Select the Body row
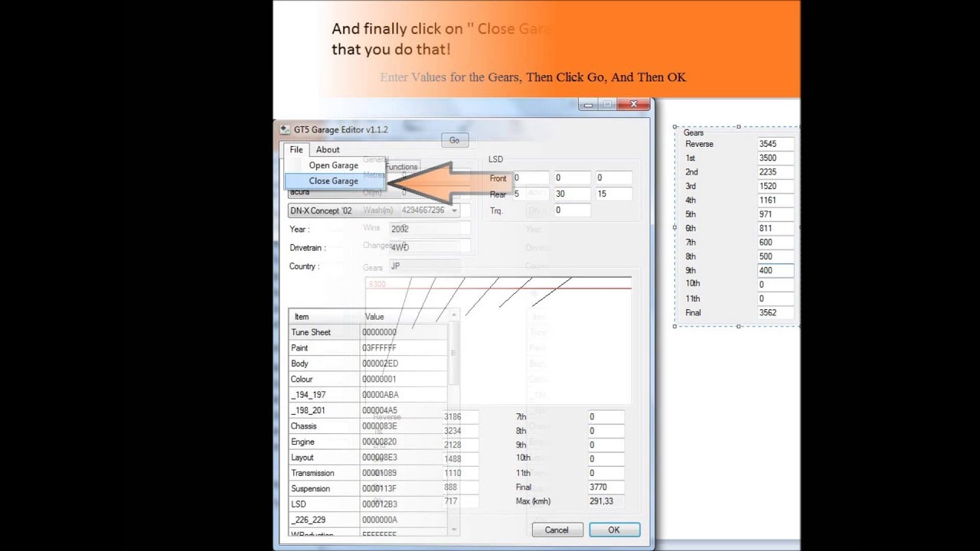 368,364
